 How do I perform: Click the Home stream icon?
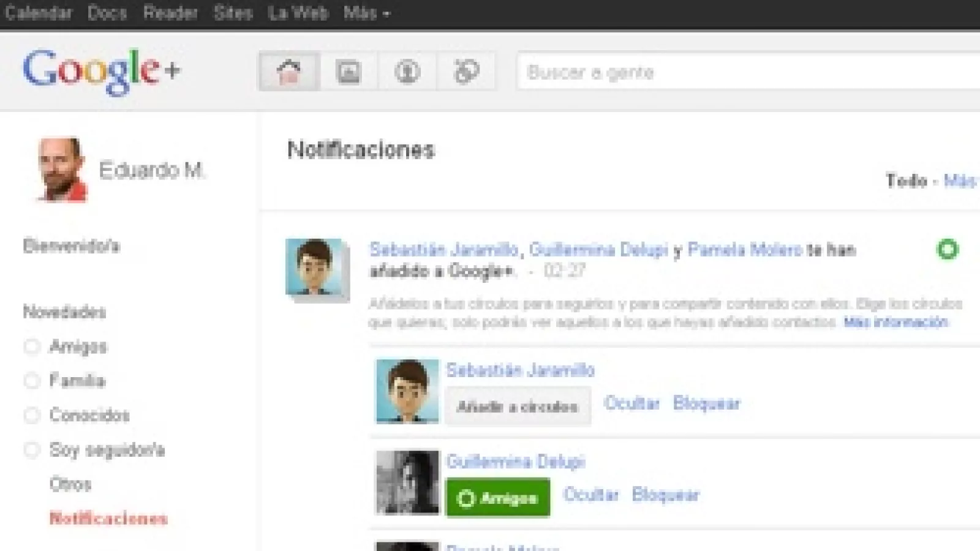coord(288,72)
